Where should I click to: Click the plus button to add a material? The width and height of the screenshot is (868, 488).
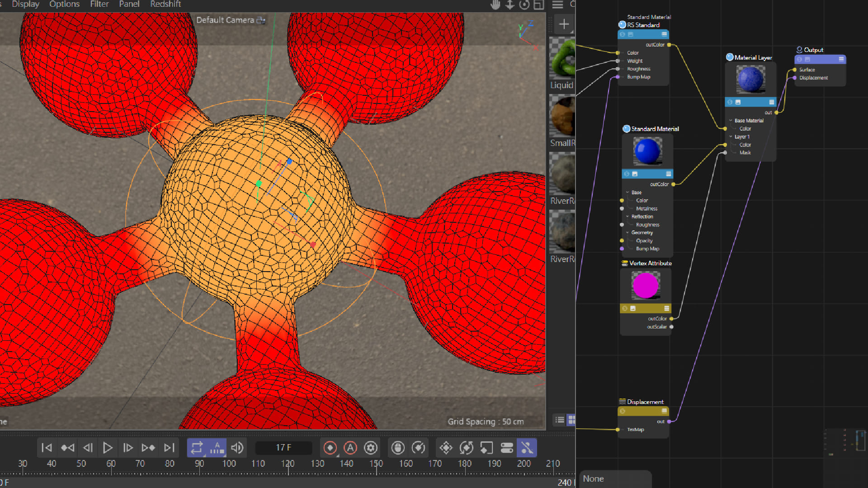[564, 24]
